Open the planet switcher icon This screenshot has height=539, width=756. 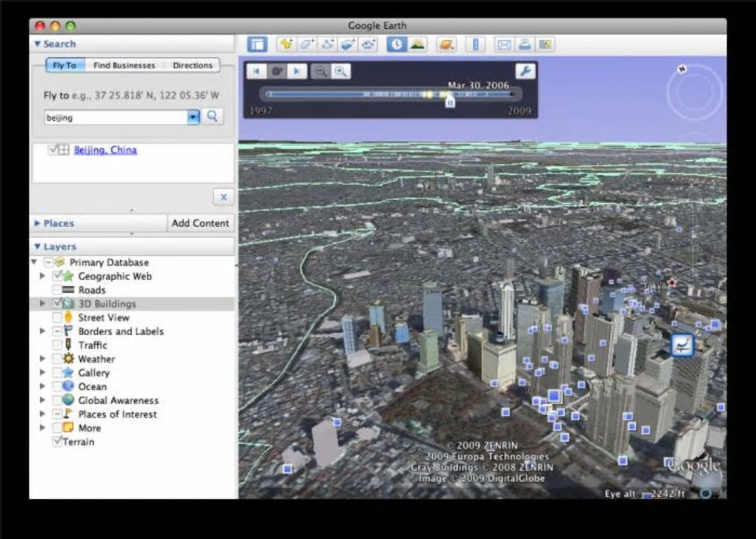tap(445, 44)
